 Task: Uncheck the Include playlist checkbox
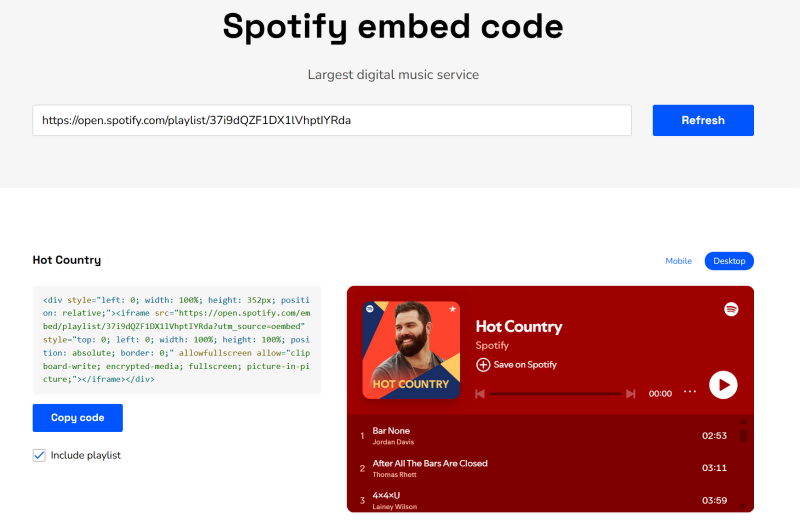click(39, 455)
